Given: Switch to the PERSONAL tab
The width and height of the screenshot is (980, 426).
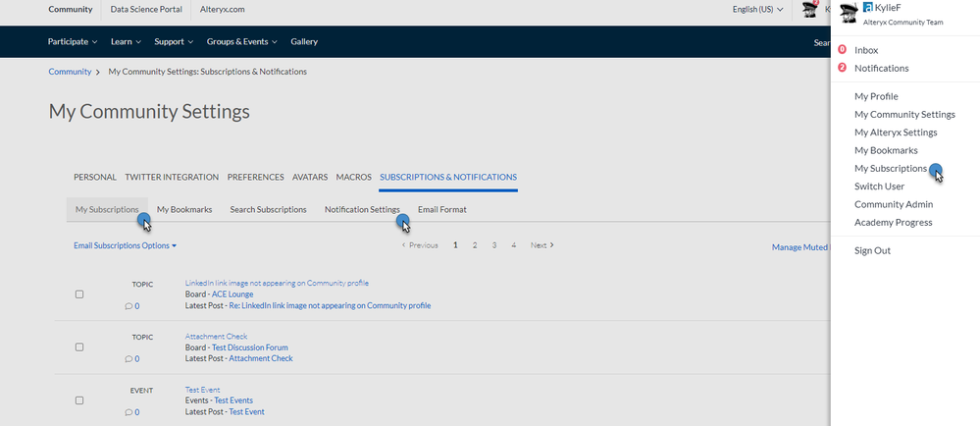Looking at the screenshot, I should pos(95,177).
